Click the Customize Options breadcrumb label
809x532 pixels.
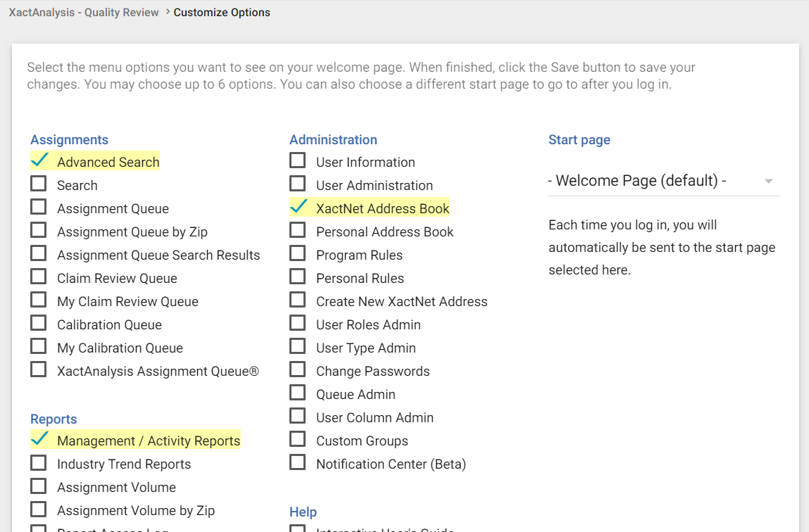[x=222, y=13]
